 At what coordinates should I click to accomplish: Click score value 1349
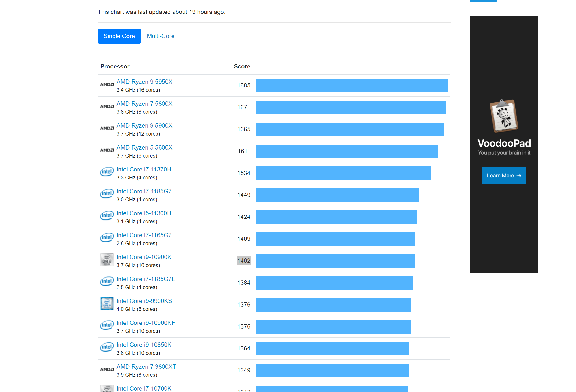pyautogui.click(x=244, y=371)
